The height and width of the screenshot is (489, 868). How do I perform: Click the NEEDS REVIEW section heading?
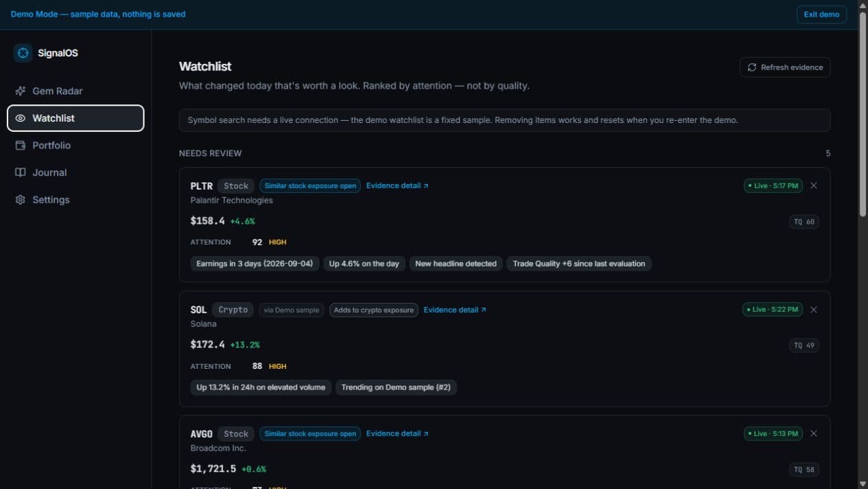pos(211,153)
